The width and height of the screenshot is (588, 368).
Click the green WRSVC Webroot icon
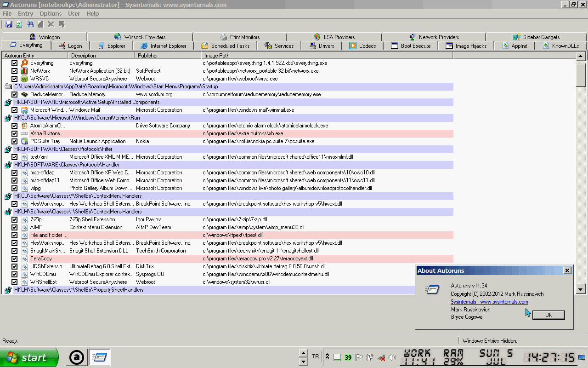(25, 79)
